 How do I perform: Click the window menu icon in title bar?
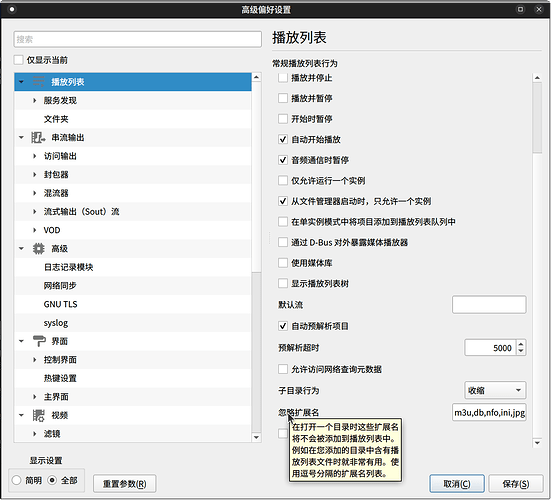[x=12, y=9]
